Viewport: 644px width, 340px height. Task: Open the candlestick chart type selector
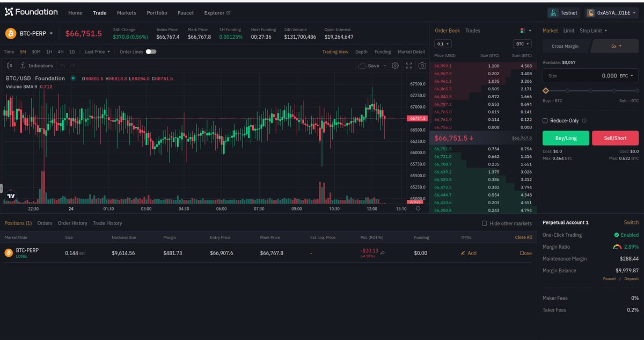(10, 66)
